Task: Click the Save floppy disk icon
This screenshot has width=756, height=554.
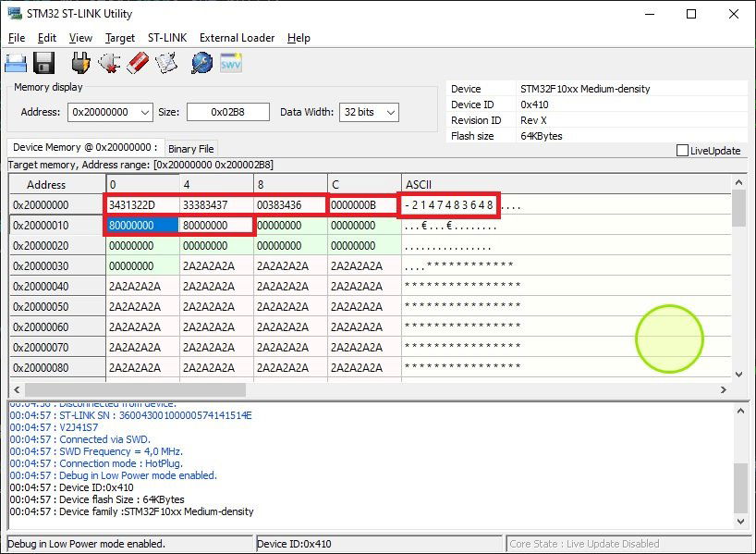Action: click(43, 63)
